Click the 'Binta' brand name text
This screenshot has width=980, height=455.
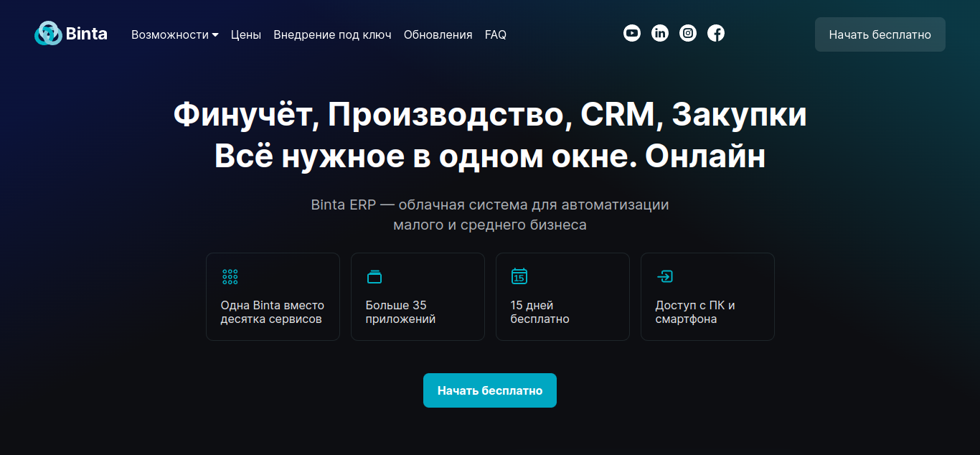coord(86,34)
